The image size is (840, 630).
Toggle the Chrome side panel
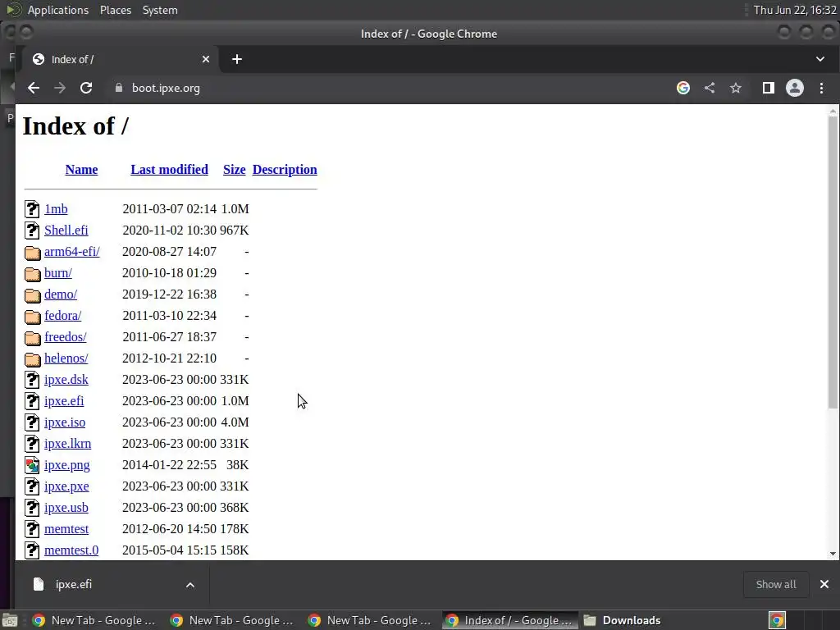768,88
